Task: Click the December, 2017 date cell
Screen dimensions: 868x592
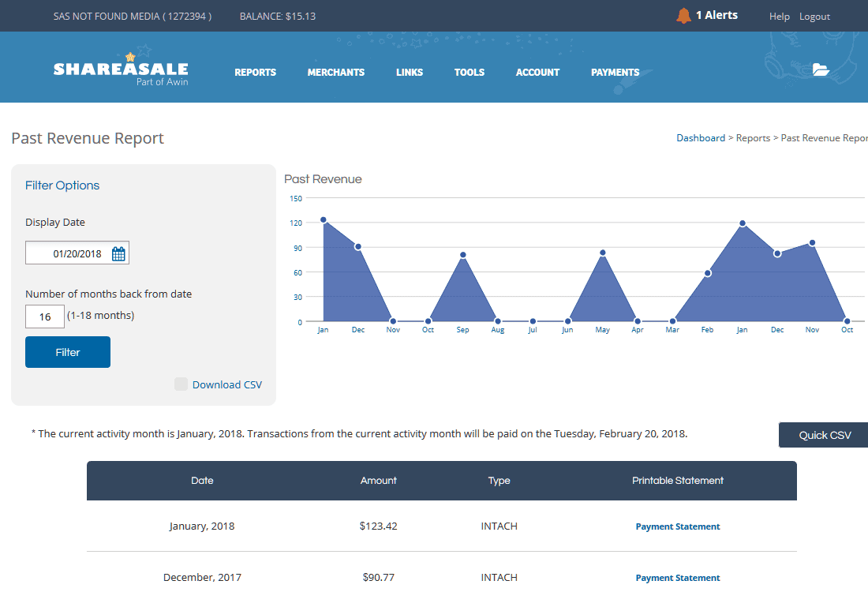Action: [202, 578]
